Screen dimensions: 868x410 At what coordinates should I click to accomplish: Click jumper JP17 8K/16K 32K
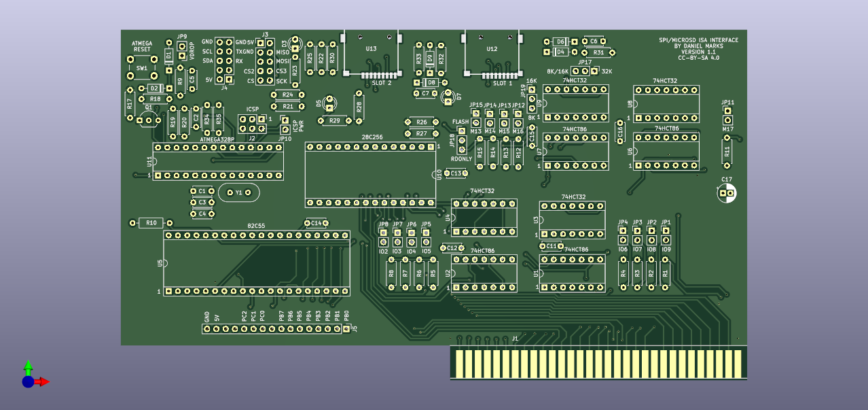pos(584,70)
